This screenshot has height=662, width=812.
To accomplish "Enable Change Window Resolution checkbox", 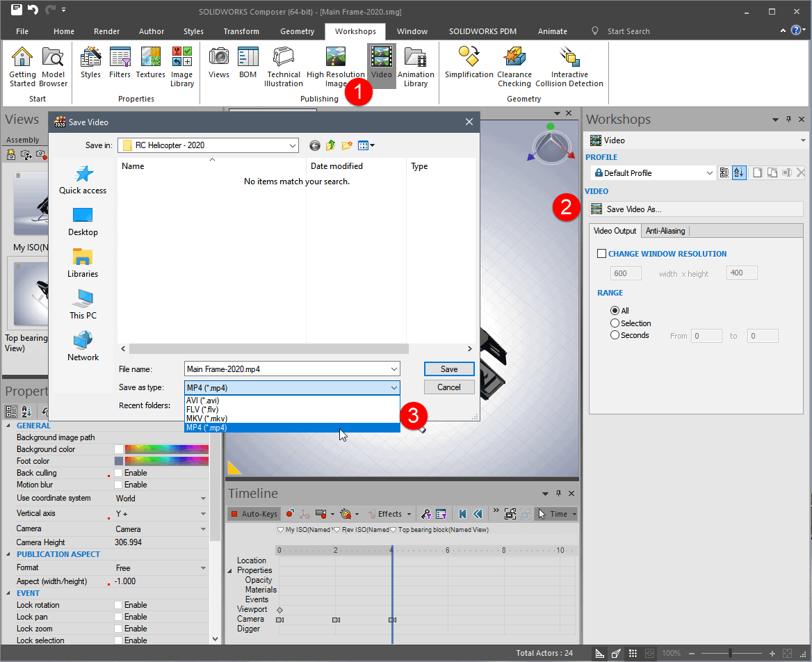I will pyautogui.click(x=602, y=254).
